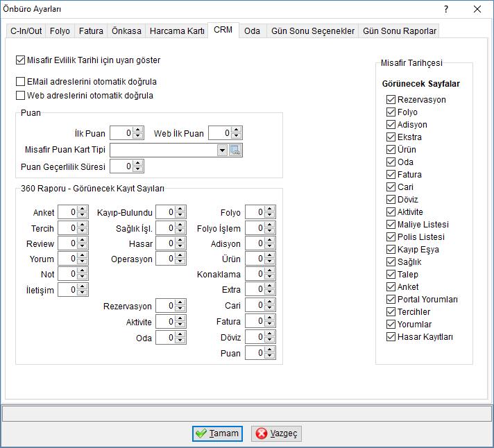
Task: Select the CRM tab
Action: [223, 30]
